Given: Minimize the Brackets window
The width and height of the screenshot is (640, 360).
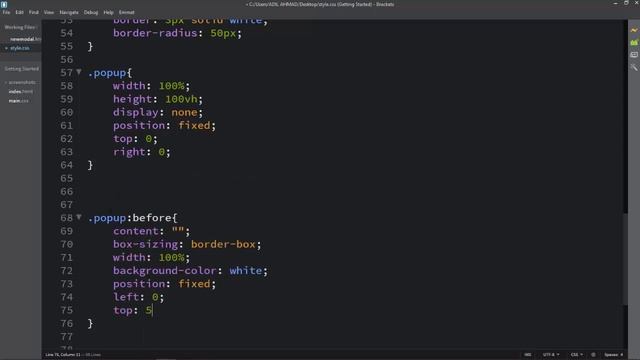Looking at the screenshot, I should (615, 3).
